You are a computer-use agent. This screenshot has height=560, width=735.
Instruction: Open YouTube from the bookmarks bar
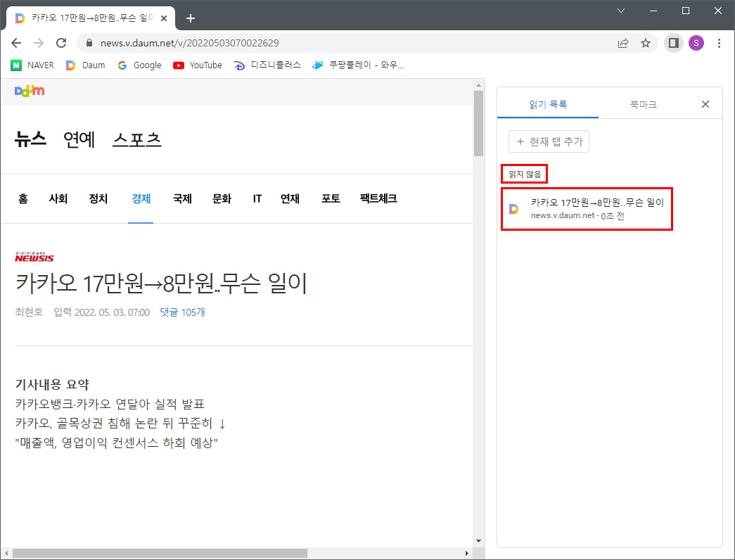pos(197,65)
